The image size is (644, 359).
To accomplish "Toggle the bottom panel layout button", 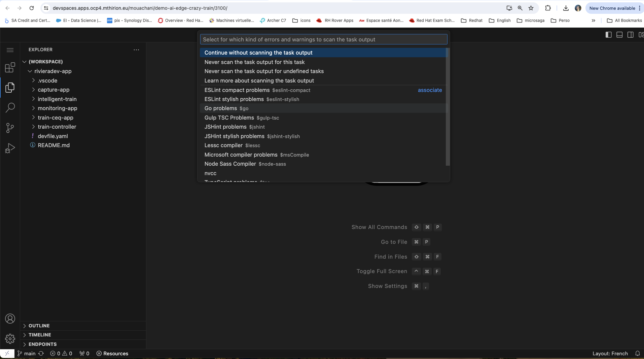I will click(619, 35).
